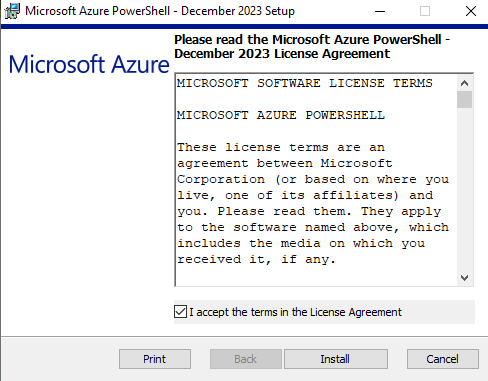Screen dimensions: 488x381
Task: Click the license scrollbar down arrow
Action: pos(464,278)
